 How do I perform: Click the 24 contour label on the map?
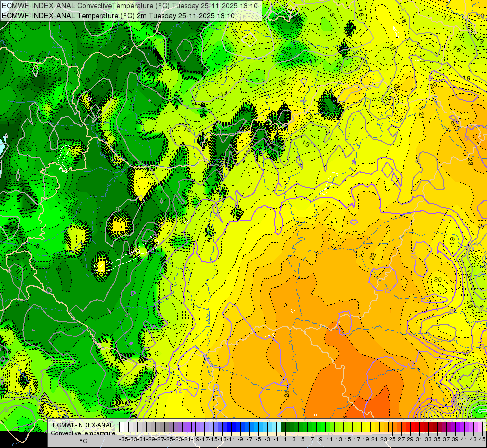tap(287, 394)
